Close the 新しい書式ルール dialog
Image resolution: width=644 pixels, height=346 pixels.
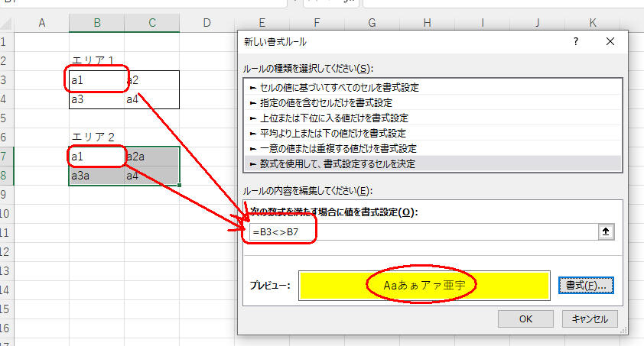click(610, 42)
